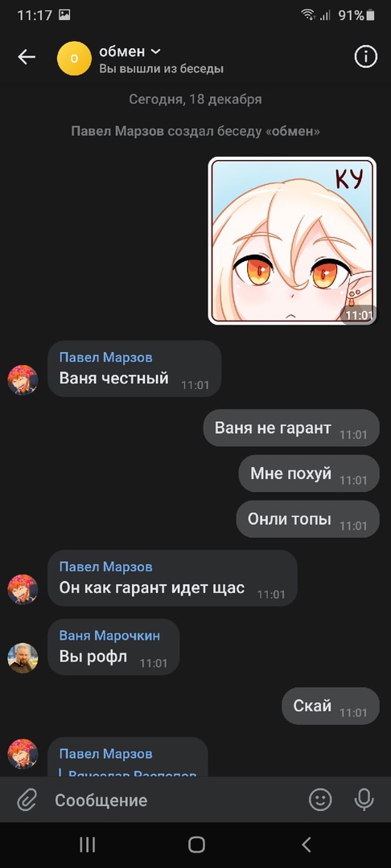The width and height of the screenshot is (391, 868).
Task: Select the «Ваня не гарант» message bubble
Action: 291,428
